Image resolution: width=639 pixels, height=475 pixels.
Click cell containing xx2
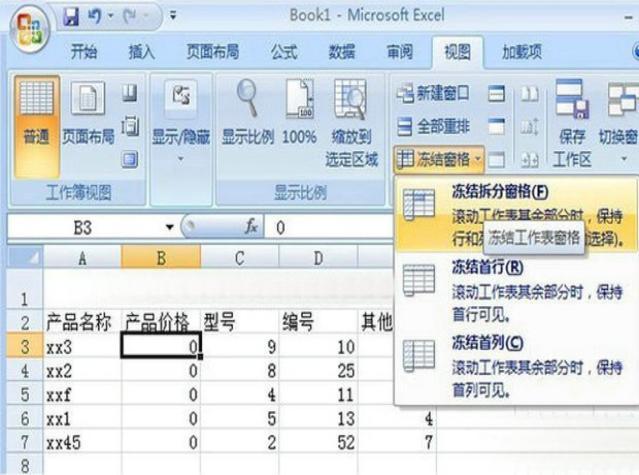coord(82,370)
